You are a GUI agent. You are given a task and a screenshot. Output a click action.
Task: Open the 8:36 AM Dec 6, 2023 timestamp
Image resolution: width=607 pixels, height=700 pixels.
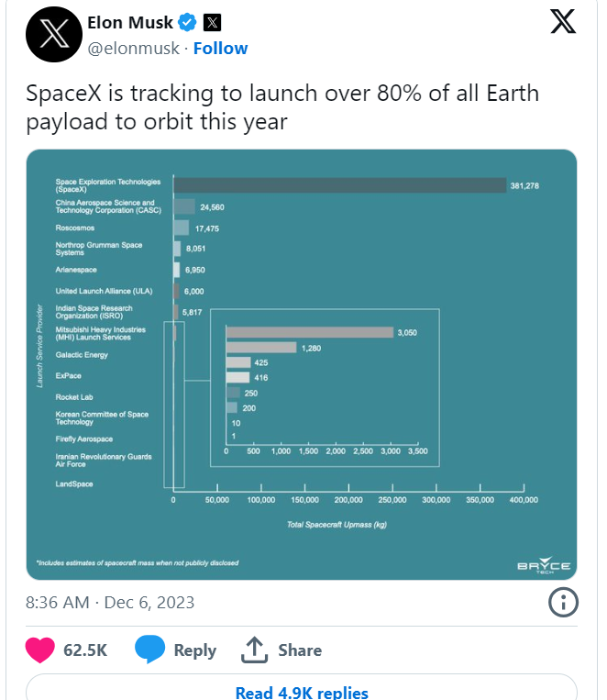[110, 603]
